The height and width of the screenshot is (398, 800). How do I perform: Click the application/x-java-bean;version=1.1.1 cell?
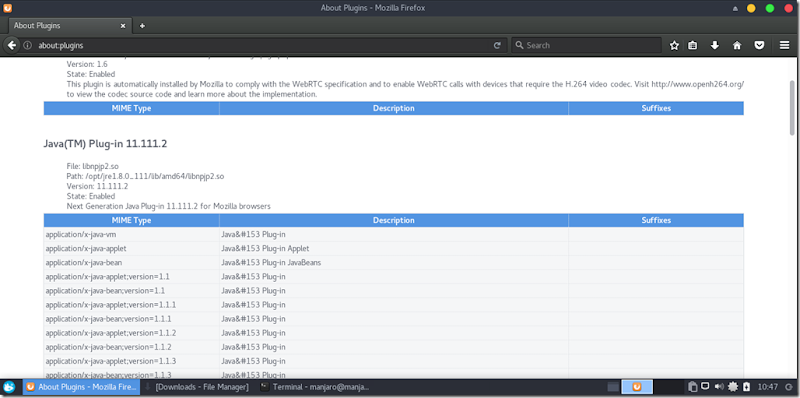(132, 318)
